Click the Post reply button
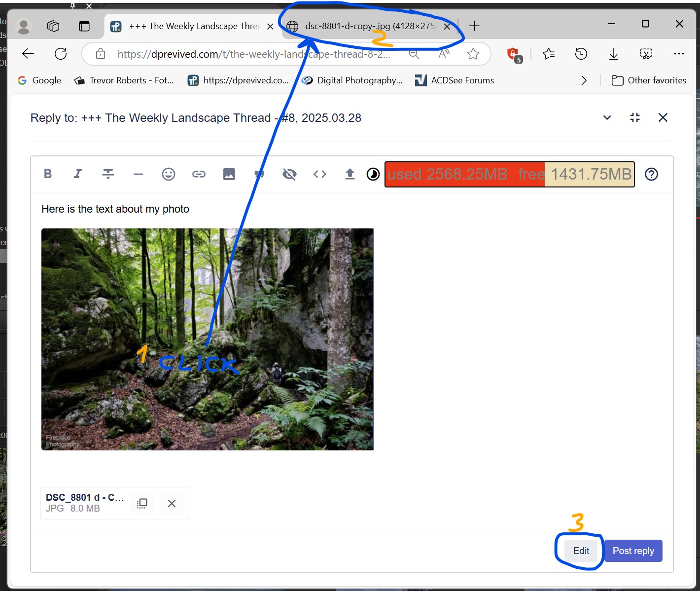Screen dimensions: 700x591 [x=633, y=551]
